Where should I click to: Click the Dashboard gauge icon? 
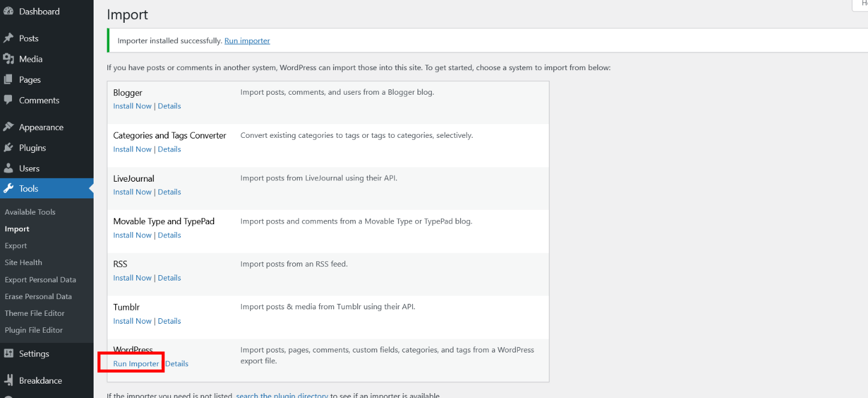click(8, 11)
